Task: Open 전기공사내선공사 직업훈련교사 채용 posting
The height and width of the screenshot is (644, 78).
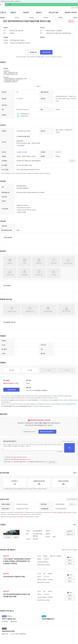Action: point(14,576)
